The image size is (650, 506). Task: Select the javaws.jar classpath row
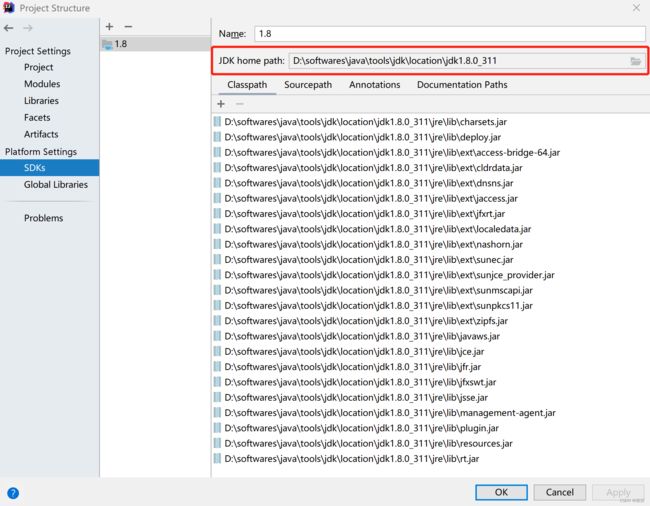pyautogui.click(x=430, y=337)
